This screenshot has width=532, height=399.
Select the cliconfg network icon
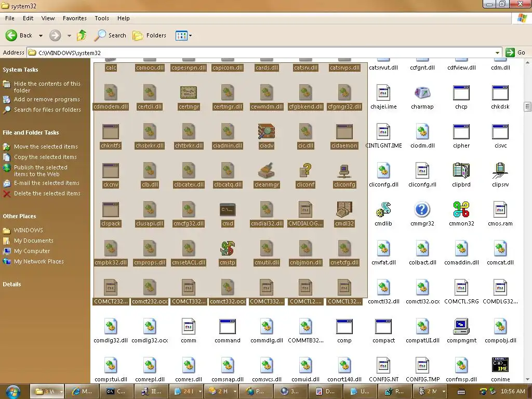tap(344, 170)
